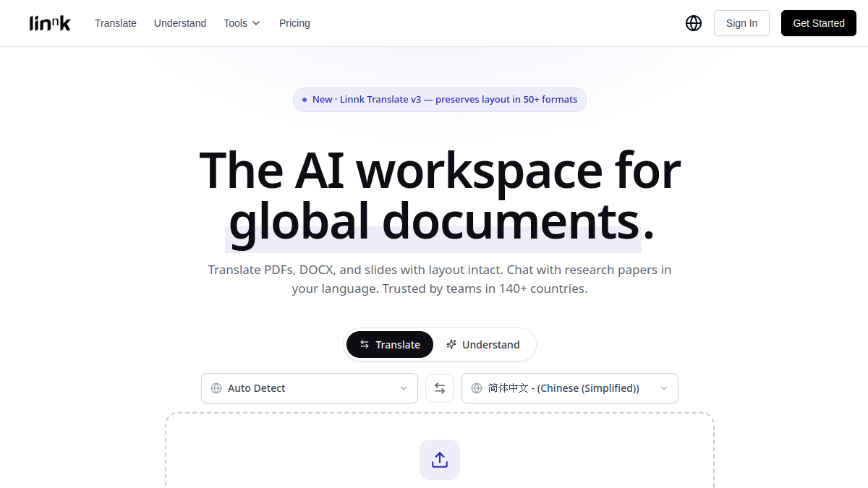Image resolution: width=868 pixels, height=488 pixels.
Task: Open the Auto Detect source language dropdown
Action: pos(310,388)
